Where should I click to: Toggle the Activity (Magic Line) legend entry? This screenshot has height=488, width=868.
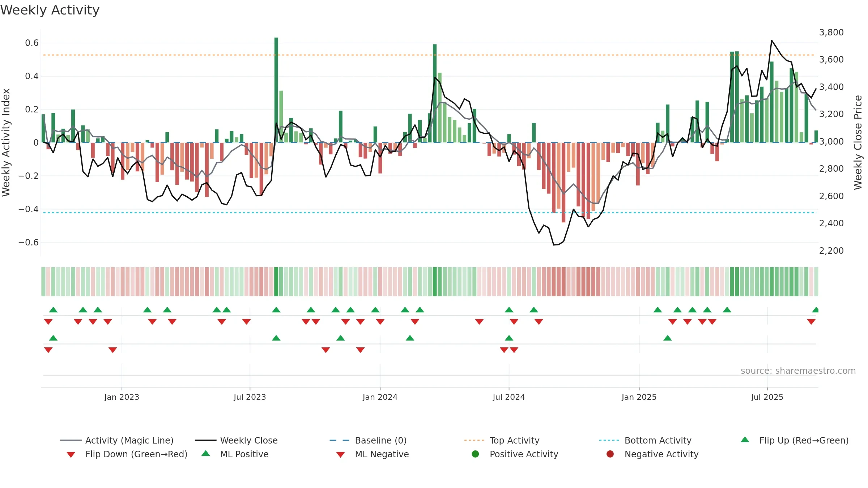point(117,440)
